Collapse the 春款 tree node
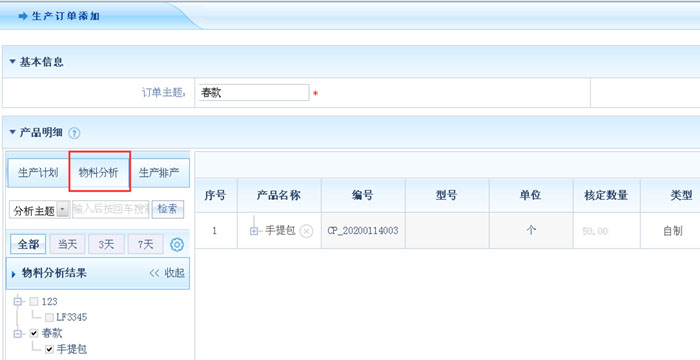Viewport: 700px width, 360px height. pos(18,334)
